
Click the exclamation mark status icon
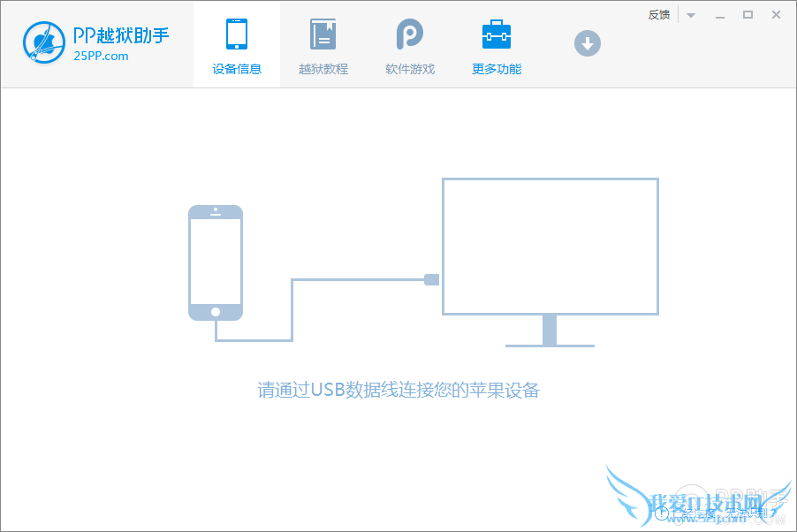click(x=661, y=513)
